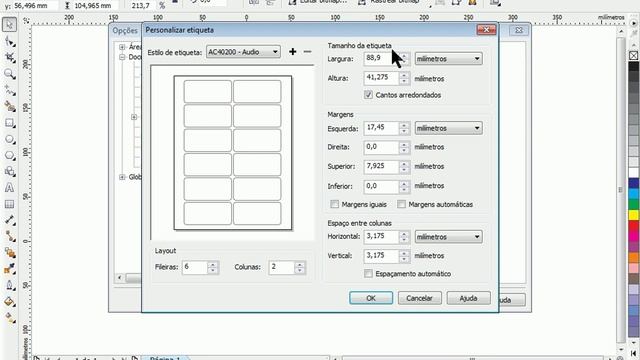
Task: Enable the Margens iguais checkbox
Action: coord(334,204)
